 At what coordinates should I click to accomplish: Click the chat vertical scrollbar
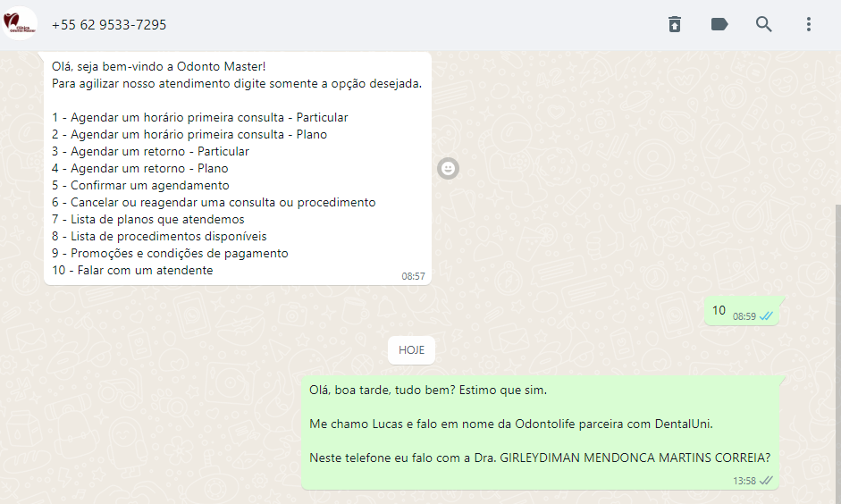(x=838, y=354)
